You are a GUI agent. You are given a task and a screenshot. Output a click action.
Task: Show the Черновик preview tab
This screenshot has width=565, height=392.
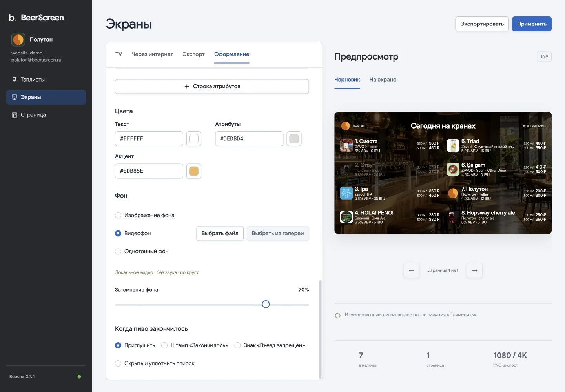[x=347, y=79]
